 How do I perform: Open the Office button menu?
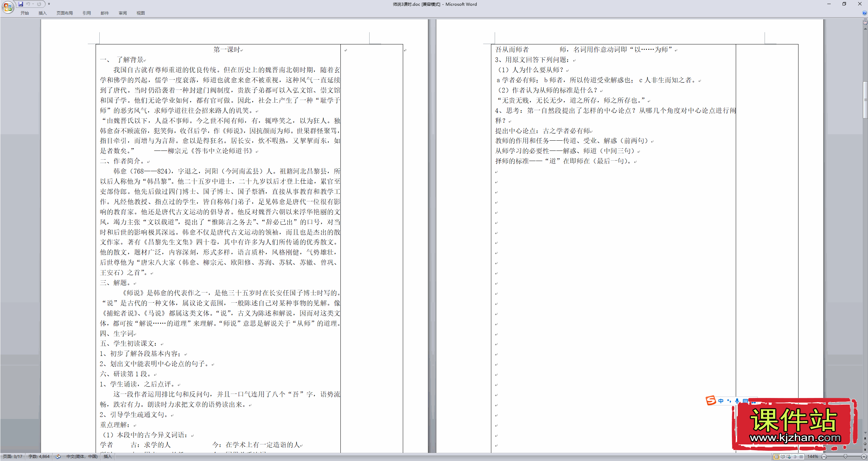pyautogui.click(x=7, y=6)
